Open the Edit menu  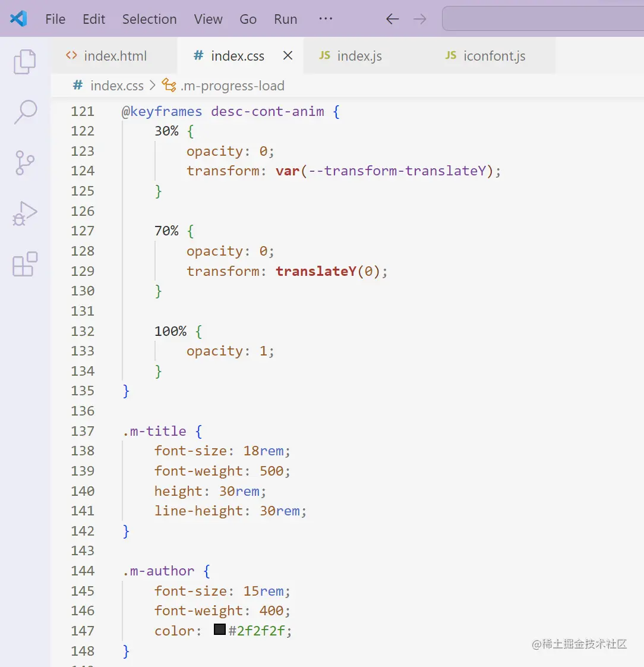93,19
